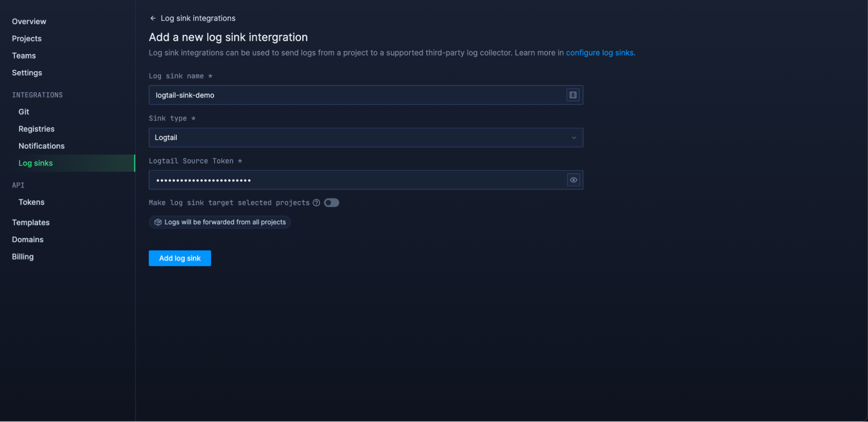This screenshot has height=422, width=868.
Task: Click the back arrow beside Log sink integrations
Action: 153,18
